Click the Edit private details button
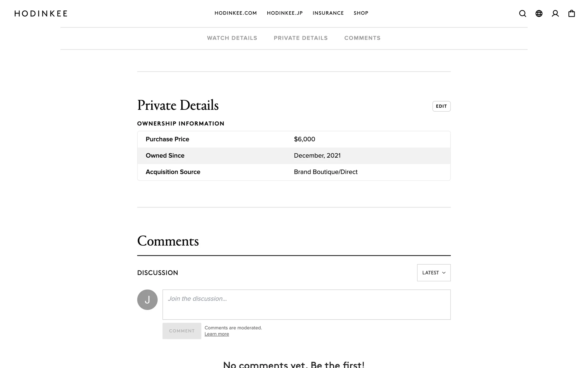This screenshot has height=368, width=588. pos(441,106)
